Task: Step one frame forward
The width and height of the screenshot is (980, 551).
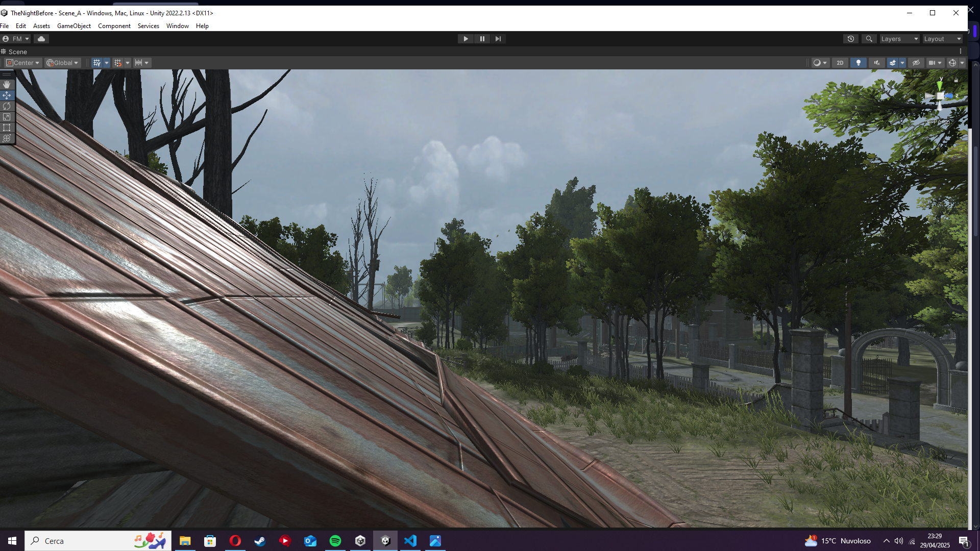Action: [498, 39]
